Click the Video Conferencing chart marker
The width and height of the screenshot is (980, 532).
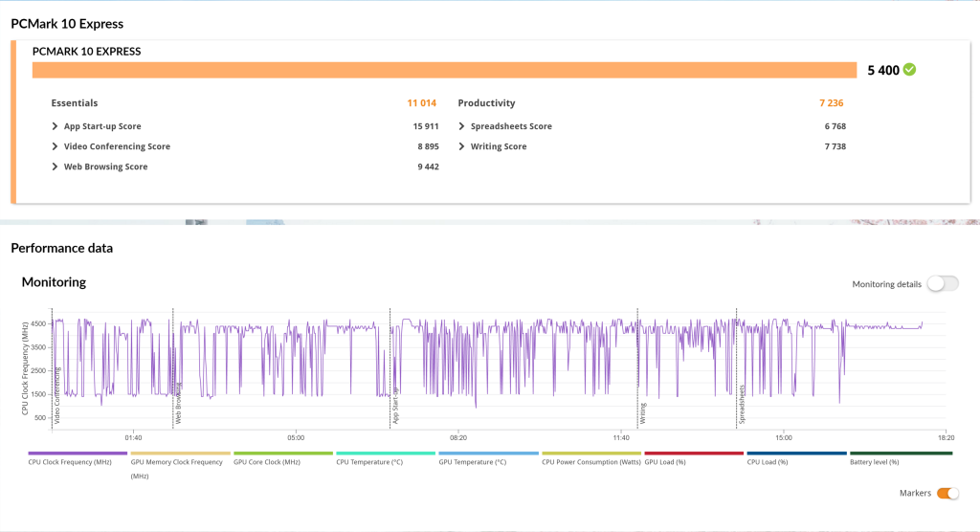point(56,396)
